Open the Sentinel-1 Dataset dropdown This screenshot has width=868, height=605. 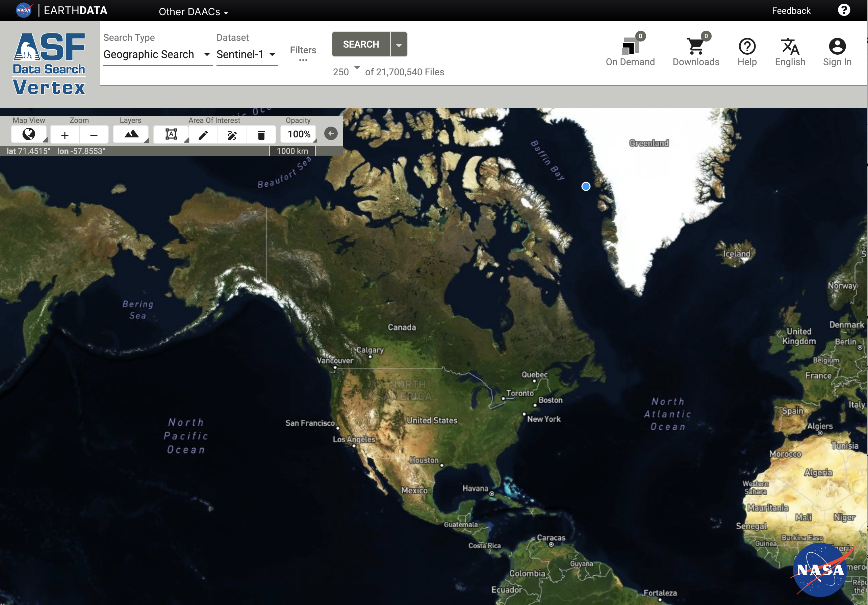pyautogui.click(x=246, y=54)
